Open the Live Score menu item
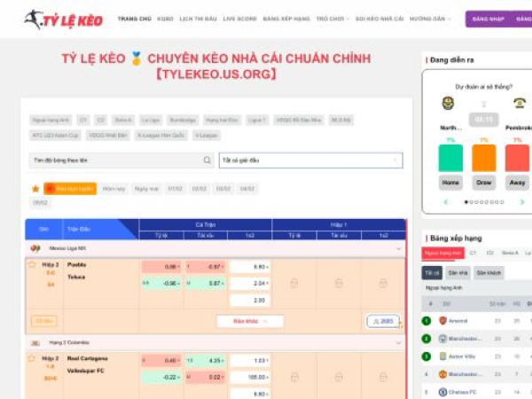 pos(239,19)
